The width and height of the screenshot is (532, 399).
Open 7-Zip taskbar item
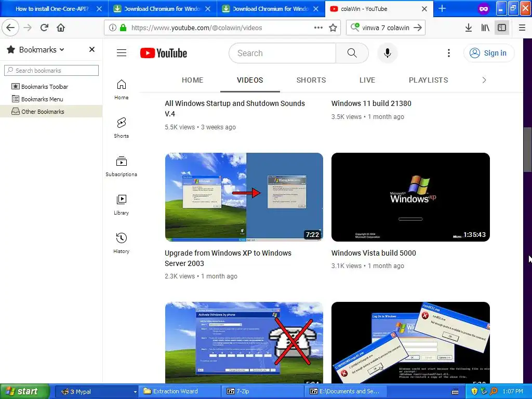pos(263,391)
